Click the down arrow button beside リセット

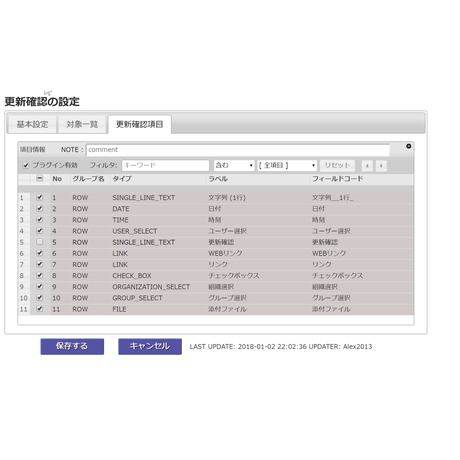point(381,166)
